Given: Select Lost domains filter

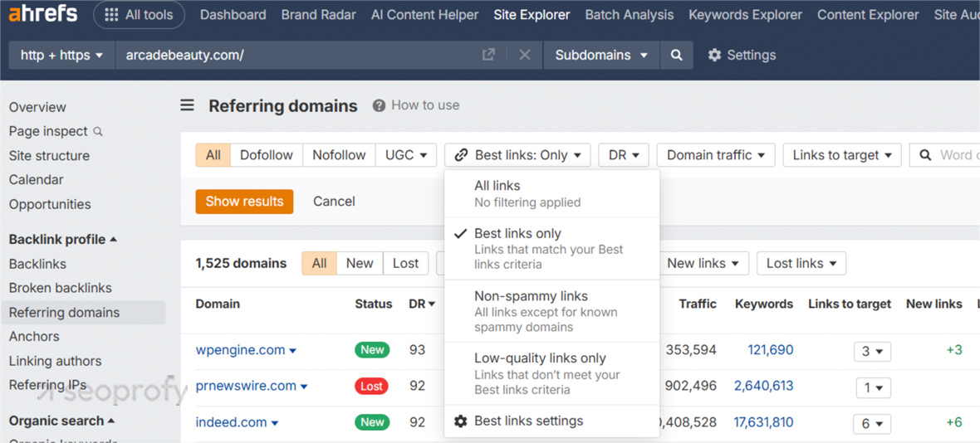Looking at the screenshot, I should coord(405,263).
